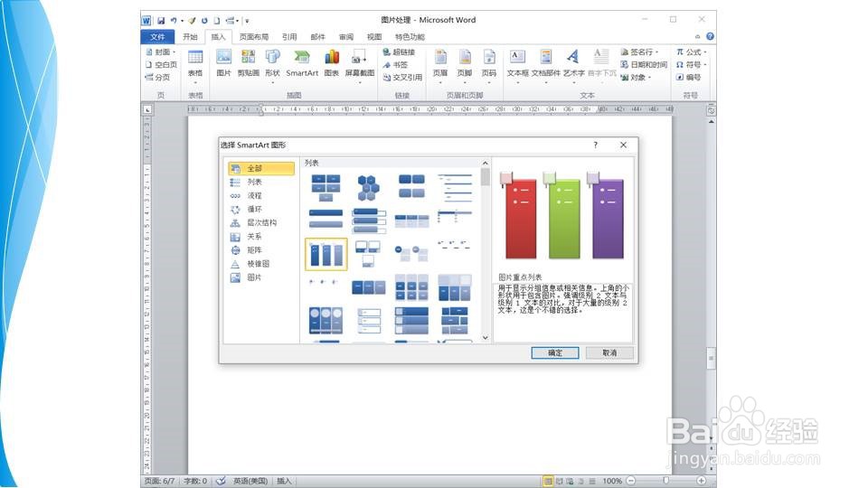Open the Footer (页脚) dropdown

465,65
